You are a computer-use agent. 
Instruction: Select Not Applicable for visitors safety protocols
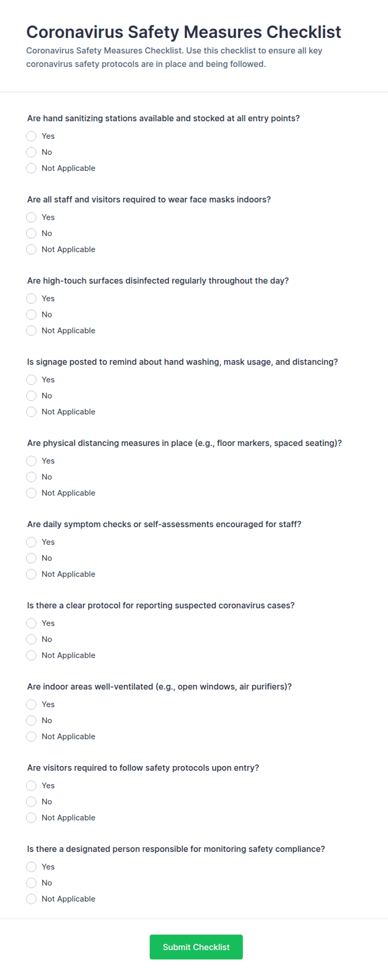point(31,818)
